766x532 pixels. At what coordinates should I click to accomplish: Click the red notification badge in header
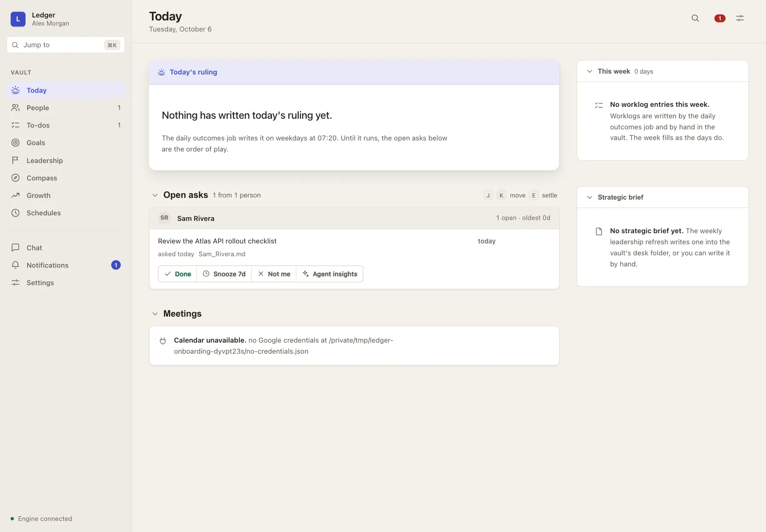[720, 18]
